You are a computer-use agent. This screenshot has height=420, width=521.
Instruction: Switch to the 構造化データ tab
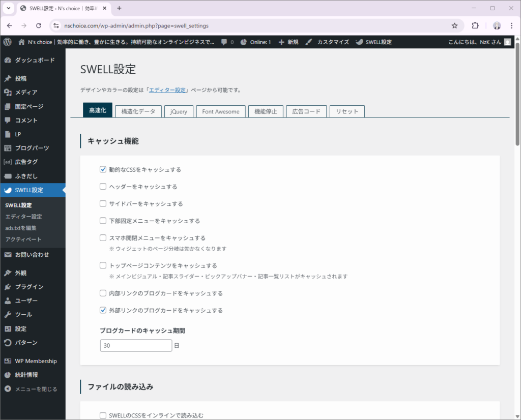point(138,111)
